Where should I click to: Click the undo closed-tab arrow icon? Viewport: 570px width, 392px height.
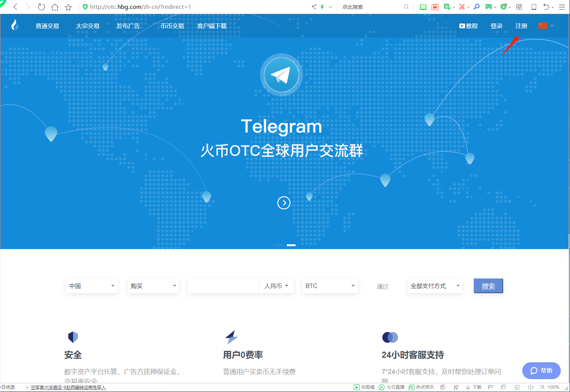[x=546, y=7]
